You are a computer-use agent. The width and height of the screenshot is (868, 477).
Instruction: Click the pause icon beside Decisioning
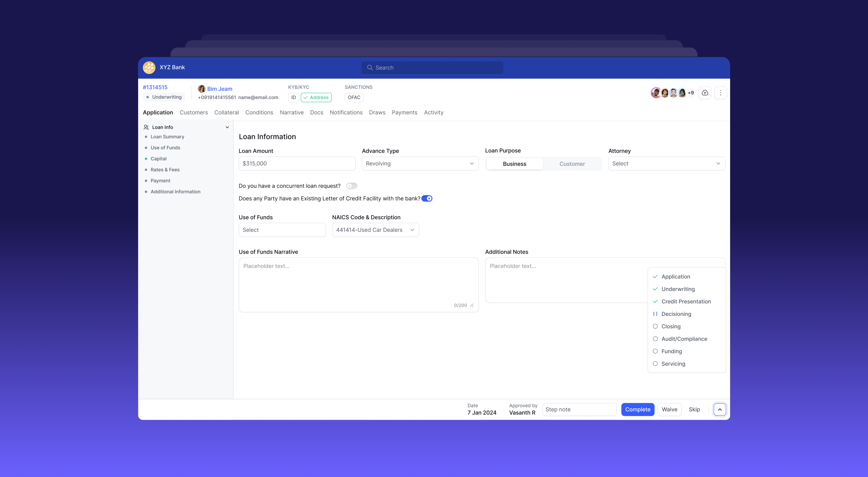pos(655,314)
